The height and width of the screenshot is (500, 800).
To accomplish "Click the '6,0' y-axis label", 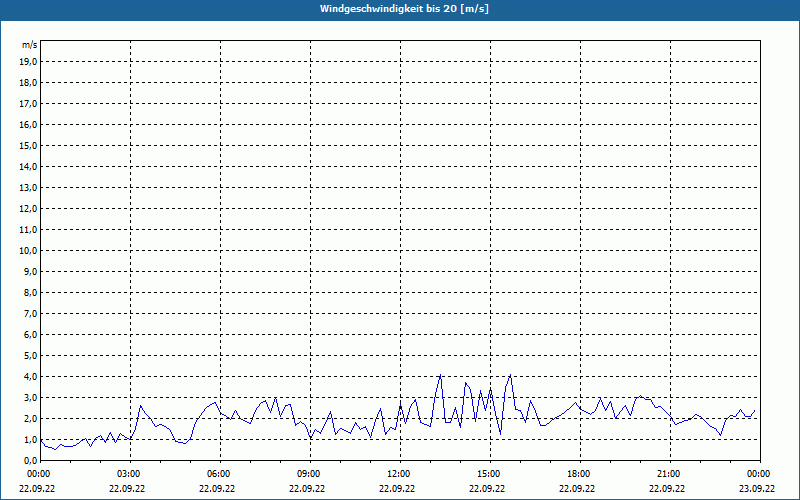I will point(32,334).
